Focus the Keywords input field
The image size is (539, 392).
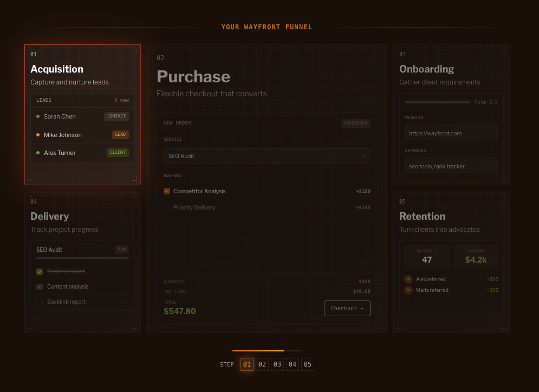coord(451,166)
